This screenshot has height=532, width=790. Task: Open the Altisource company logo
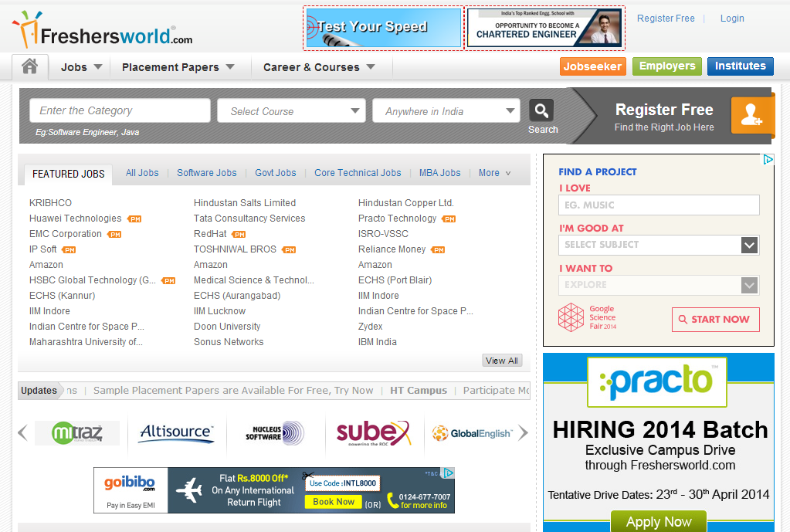point(176,433)
